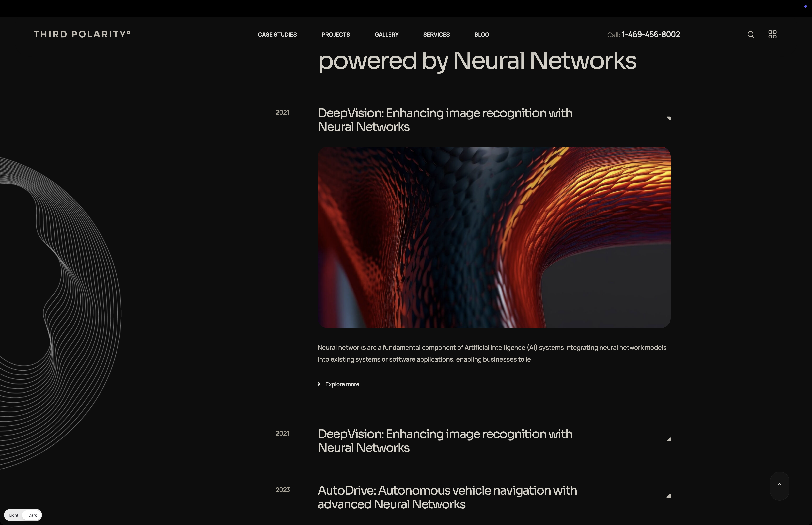
Task: Click the AutoDrive autonomous vehicle heading
Action: (447, 497)
